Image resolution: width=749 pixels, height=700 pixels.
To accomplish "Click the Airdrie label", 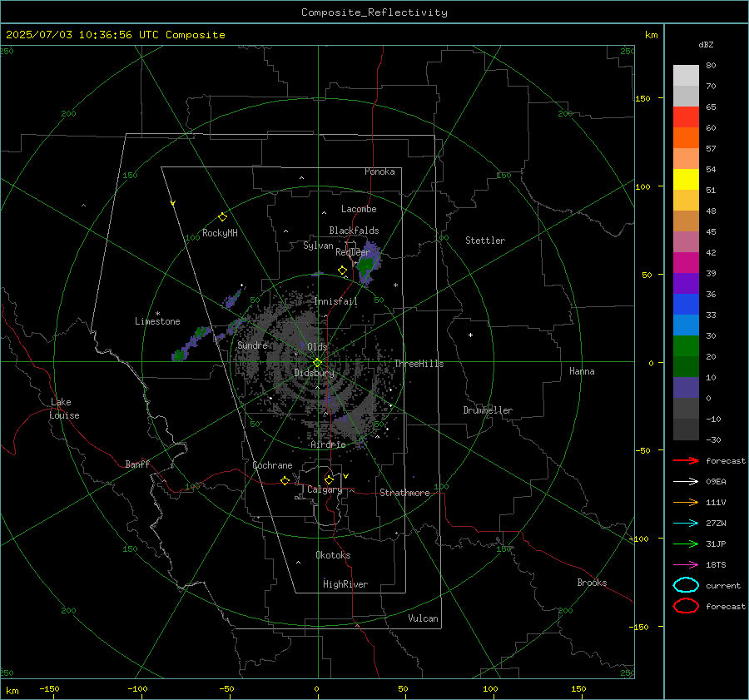I will (328, 444).
